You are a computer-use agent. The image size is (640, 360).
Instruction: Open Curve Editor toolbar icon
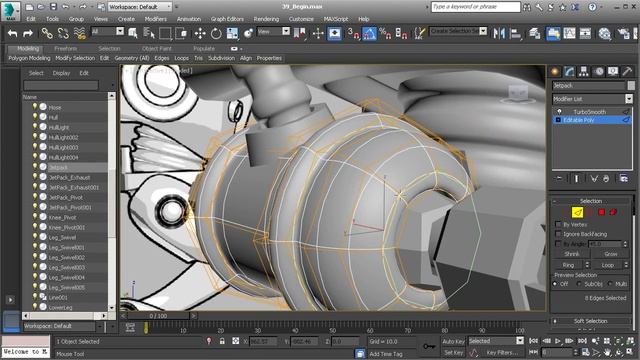click(569, 33)
